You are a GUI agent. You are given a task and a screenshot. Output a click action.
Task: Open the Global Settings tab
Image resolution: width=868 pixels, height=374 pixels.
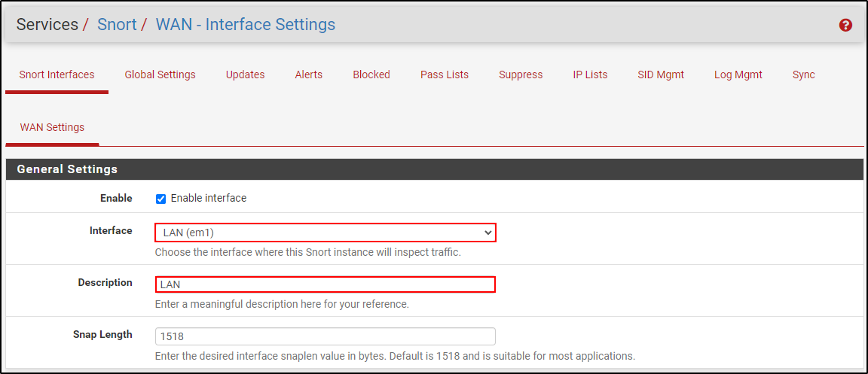[x=160, y=74]
